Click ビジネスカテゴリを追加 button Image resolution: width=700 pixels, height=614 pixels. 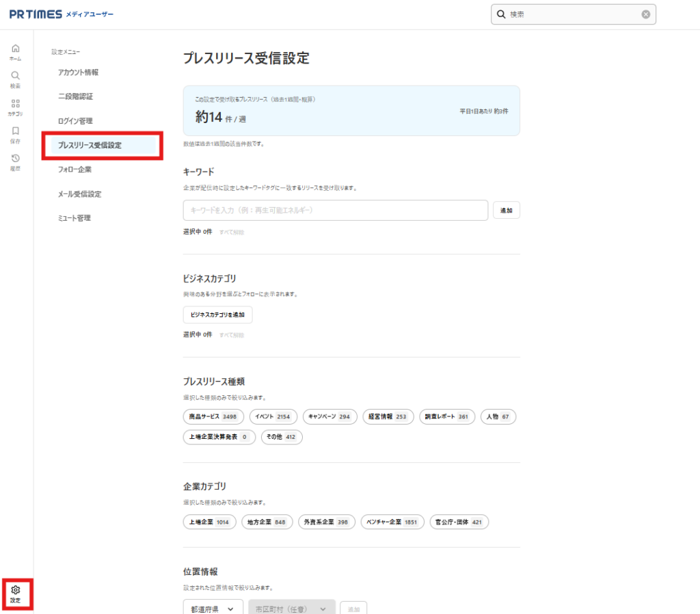tap(217, 315)
